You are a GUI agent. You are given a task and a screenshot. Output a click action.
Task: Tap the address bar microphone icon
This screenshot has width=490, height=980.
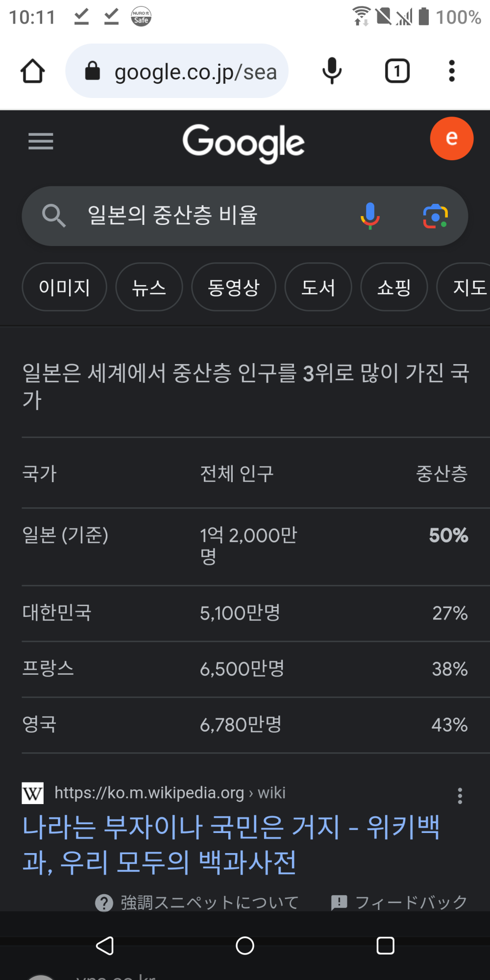click(332, 71)
